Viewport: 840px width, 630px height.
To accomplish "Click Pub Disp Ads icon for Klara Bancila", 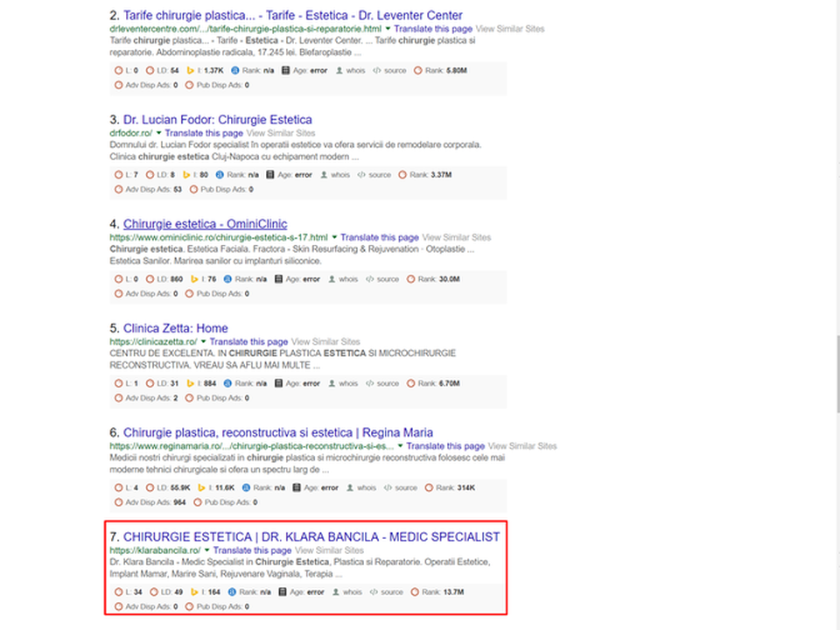I will (189, 606).
